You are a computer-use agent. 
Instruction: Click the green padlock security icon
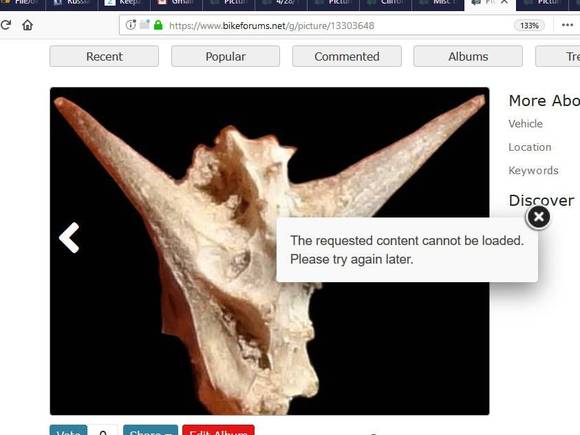pyautogui.click(x=158, y=25)
